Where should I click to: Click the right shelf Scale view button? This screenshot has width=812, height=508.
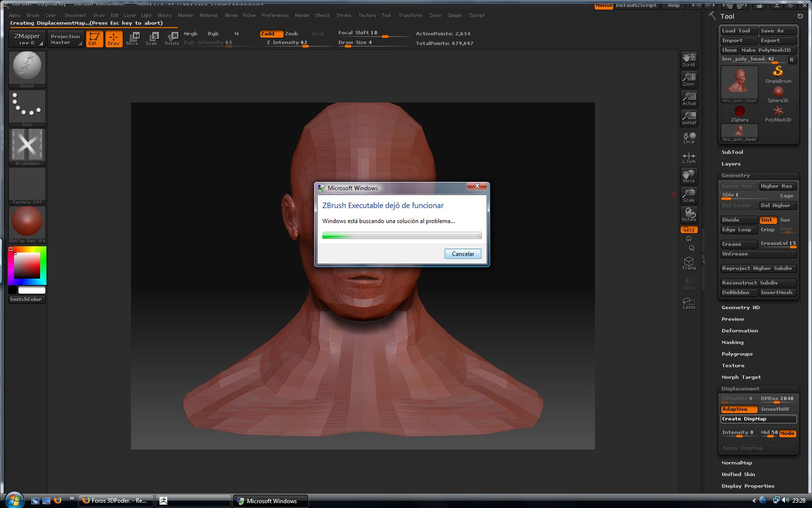689,195
